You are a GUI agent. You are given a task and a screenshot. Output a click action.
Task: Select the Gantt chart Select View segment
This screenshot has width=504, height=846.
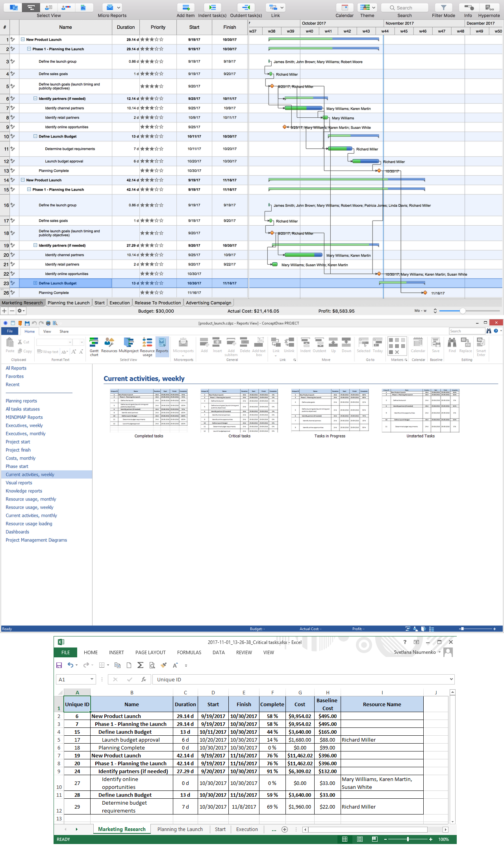(x=31, y=7)
